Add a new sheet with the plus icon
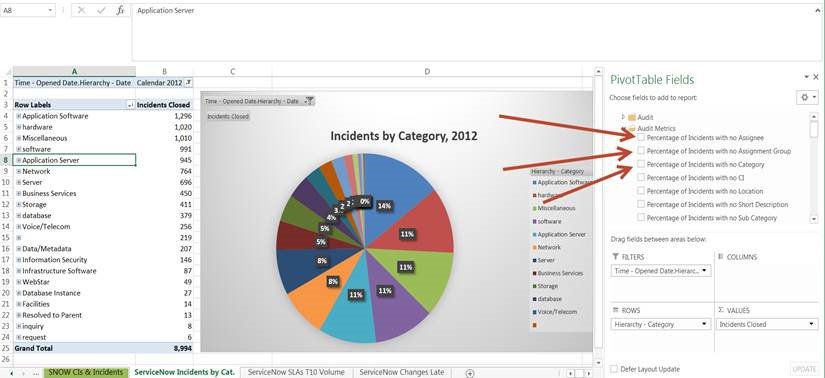The image size is (825, 378). tap(470, 373)
